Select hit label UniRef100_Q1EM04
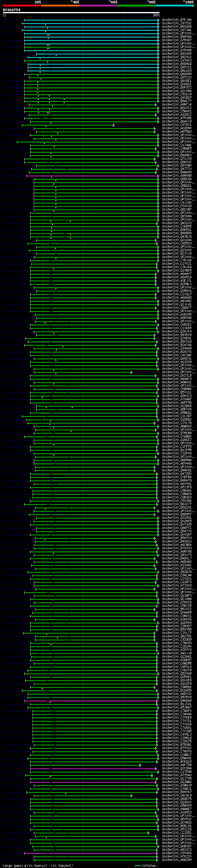The width and height of the screenshot is (197, 868). pyautogui.click(x=177, y=623)
